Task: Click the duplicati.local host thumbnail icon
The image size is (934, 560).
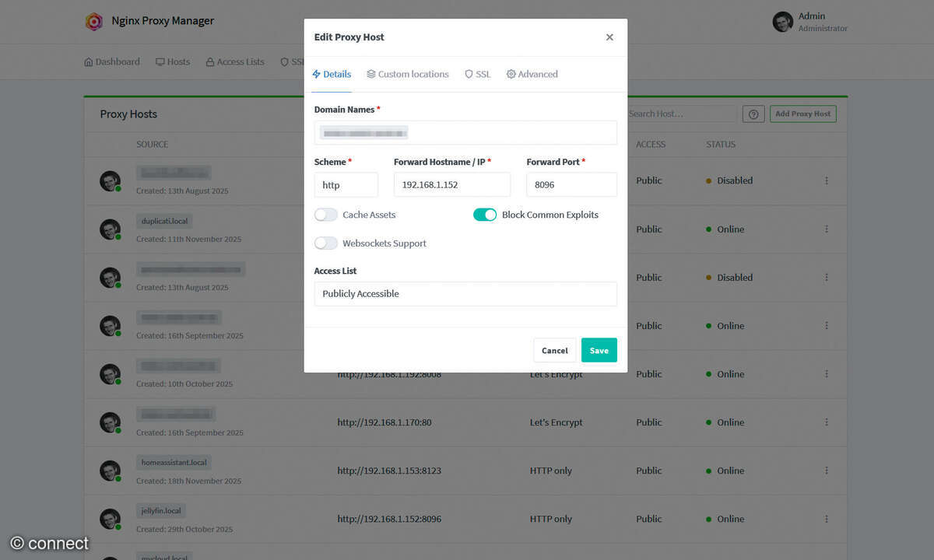Action: [110, 229]
